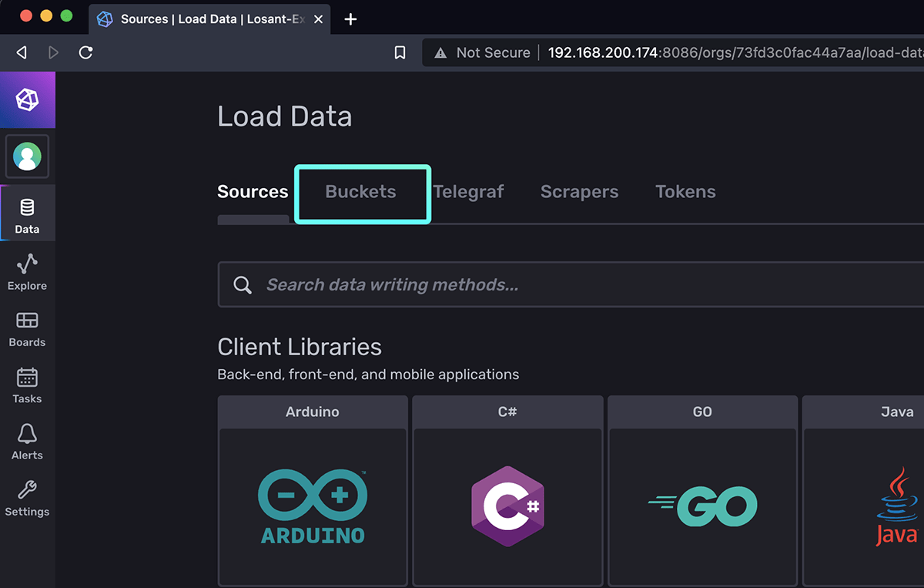
Task: Switch to the Tokens tab
Action: (x=685, y=192)
